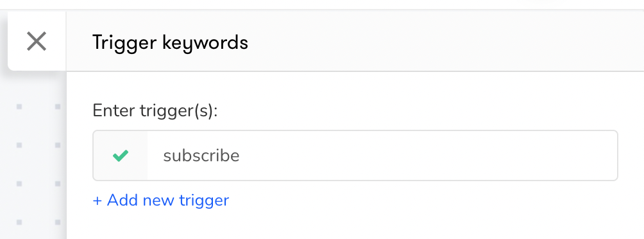Click the X icon next to Trigger keywords
This screenshot has width=644, height=239.
(x=37, y=42)
